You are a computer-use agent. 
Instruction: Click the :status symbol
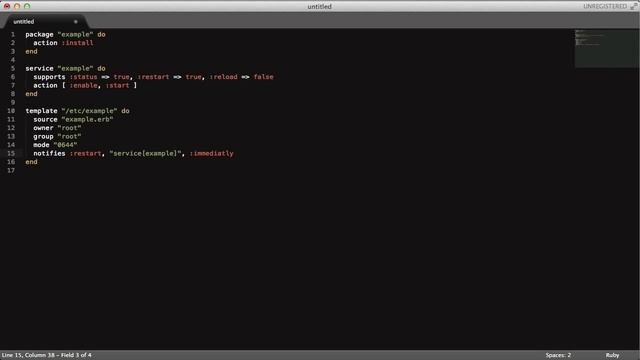(83, 77)
